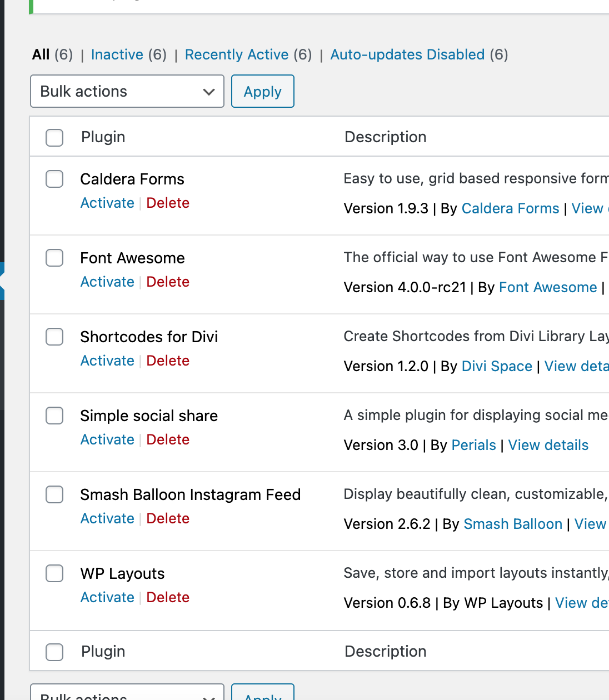Click the Caldera Forms plugin name

(x=132, y=179)
